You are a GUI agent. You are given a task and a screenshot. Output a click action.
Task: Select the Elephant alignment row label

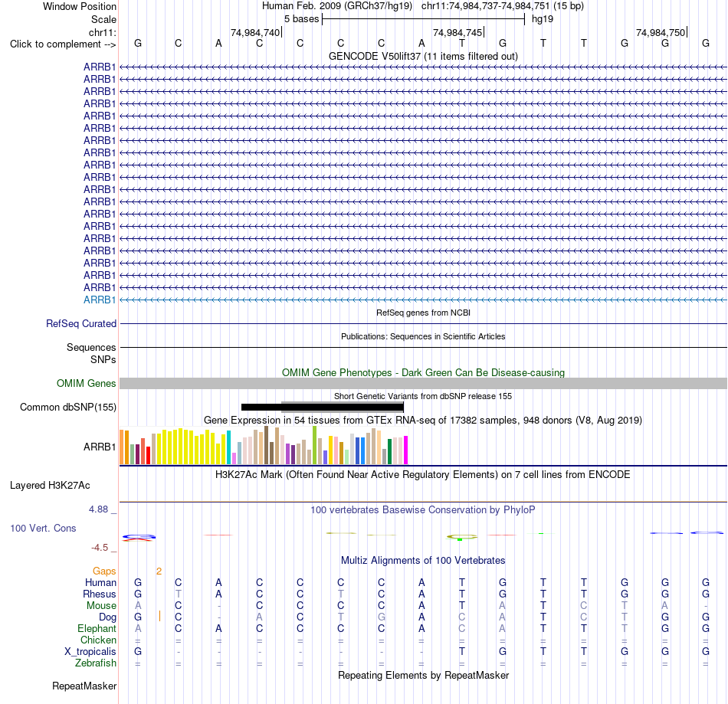97,628
